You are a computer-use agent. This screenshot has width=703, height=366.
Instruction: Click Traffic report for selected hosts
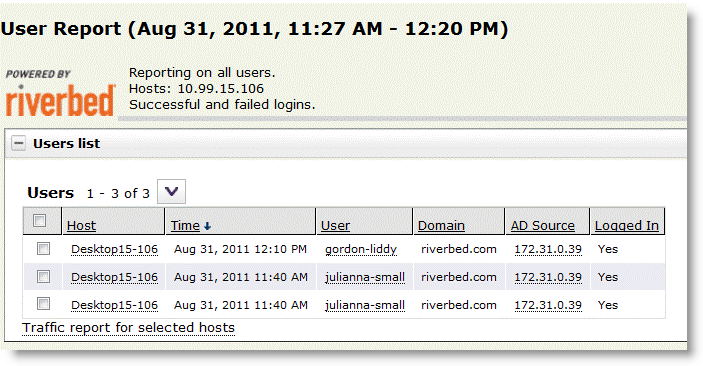click(x=128, y=328)
